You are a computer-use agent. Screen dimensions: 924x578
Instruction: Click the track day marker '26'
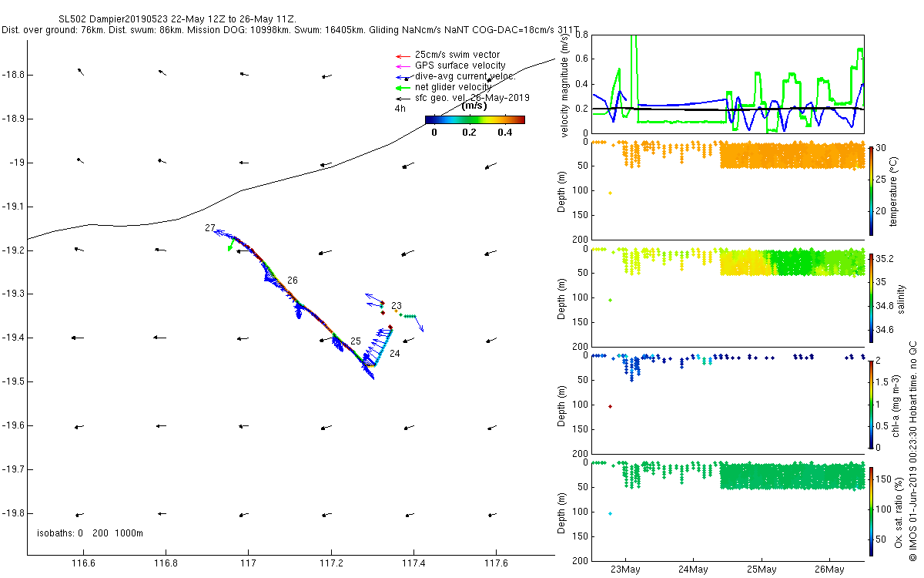pyautogui.click(x=292, y=281)
